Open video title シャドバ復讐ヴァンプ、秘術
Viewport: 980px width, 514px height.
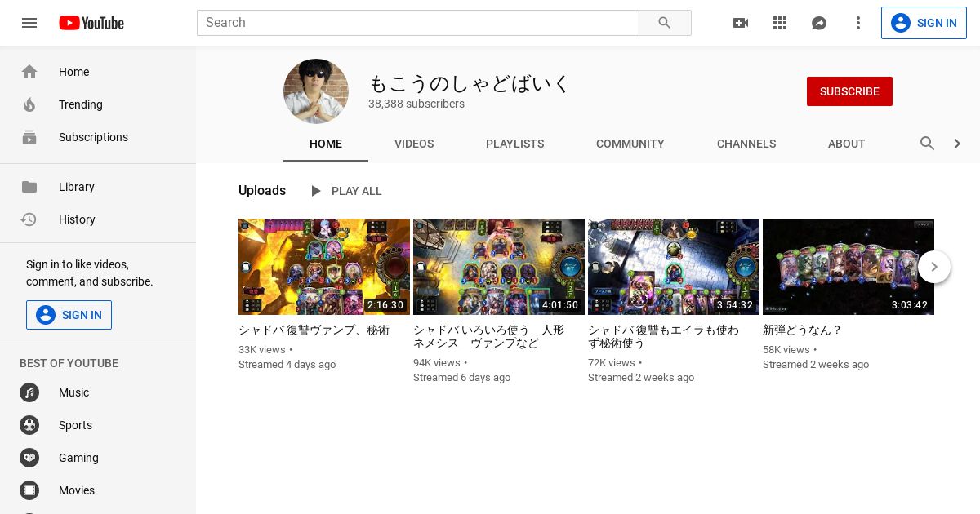point(314,330)
